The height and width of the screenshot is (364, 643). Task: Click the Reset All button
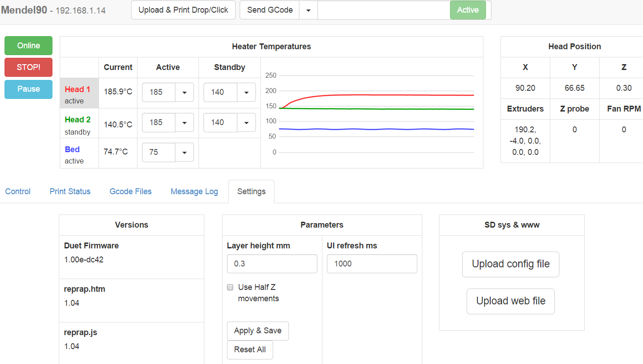(250, 350)
